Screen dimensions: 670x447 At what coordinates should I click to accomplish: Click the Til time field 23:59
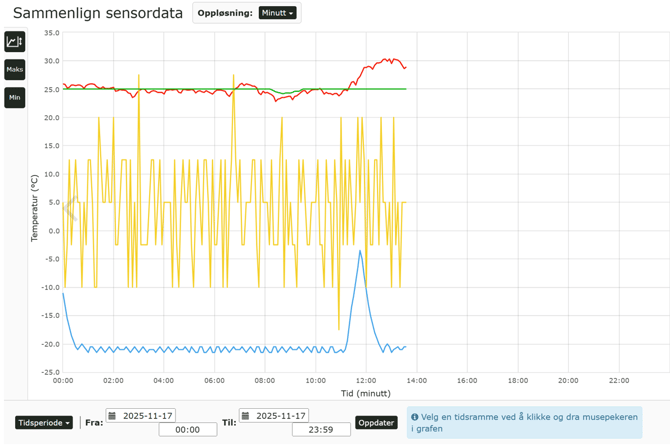pyautogui.click(x=320, y=430)
